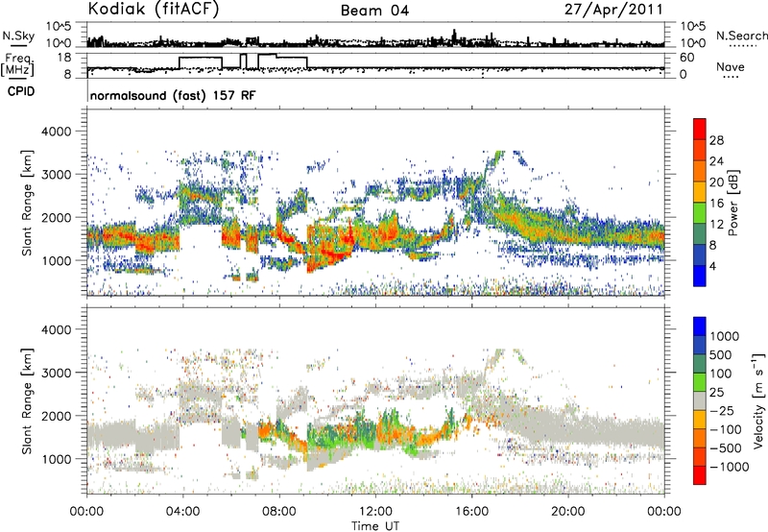The height and width of the screenshot is (532, 768).
Task: Click the "3000" tick on the velocity panel
Action: (57, 373)
